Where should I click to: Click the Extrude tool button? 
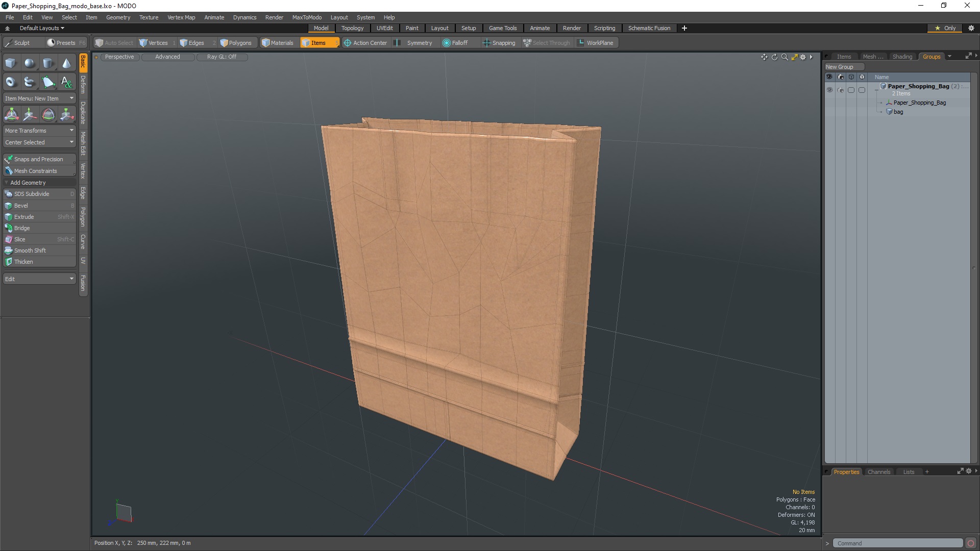(x=39, y=217)
